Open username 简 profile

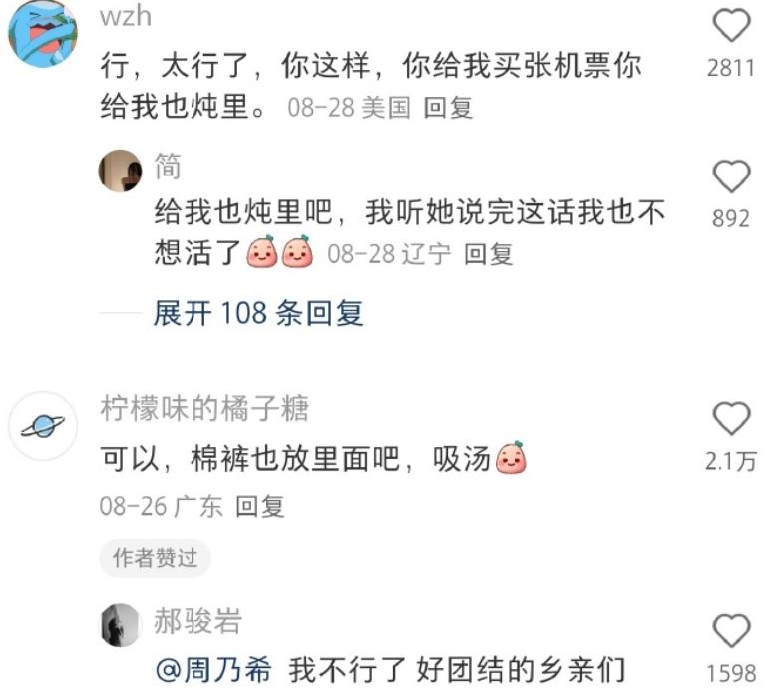(168, 166)
